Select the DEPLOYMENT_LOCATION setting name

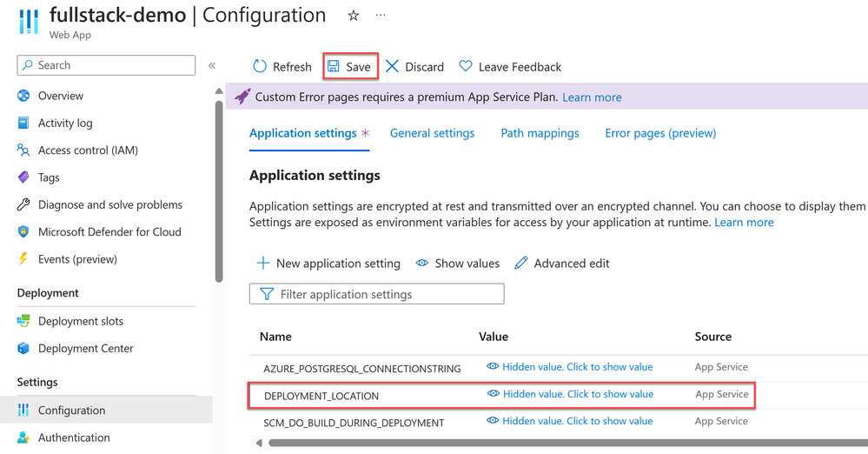click(321, 396)
